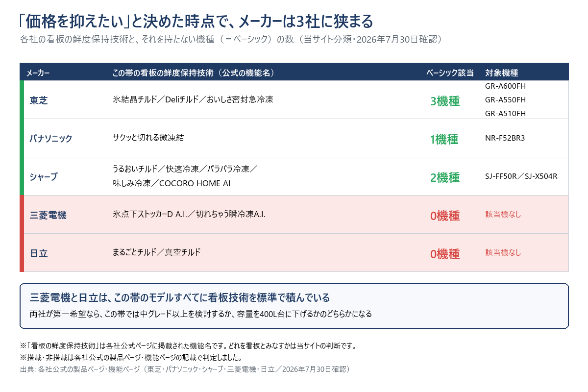Select model GR-A510FH
The image size is (588, 392).
(505, 114)
